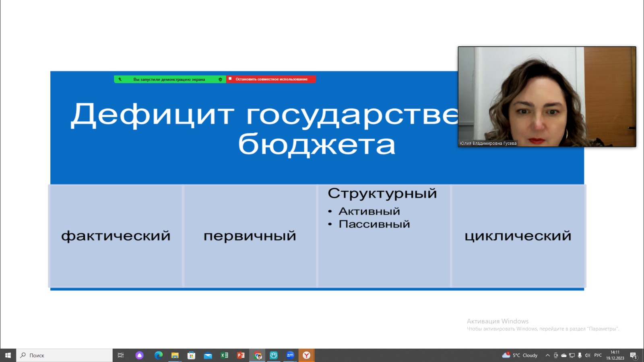Image resolution: width=644 pixels, height=362 pixels.
Task: Open the volume control in tray
Action: point(587,355)
